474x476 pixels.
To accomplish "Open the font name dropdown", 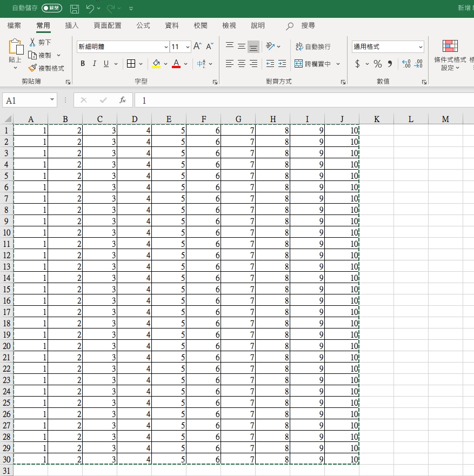I will [x=166, y=47].
